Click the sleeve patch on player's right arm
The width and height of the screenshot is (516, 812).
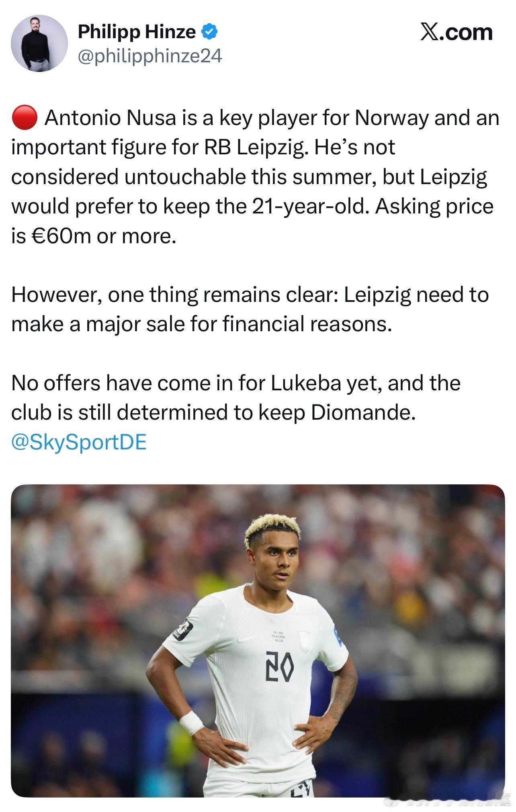[x=183, y=629]
